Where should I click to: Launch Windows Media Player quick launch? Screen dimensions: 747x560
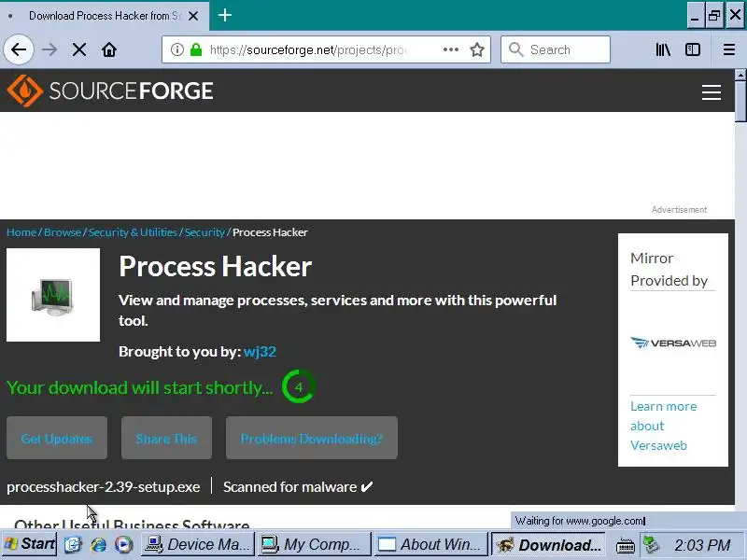pyautogui.click(x=124, y=544)
